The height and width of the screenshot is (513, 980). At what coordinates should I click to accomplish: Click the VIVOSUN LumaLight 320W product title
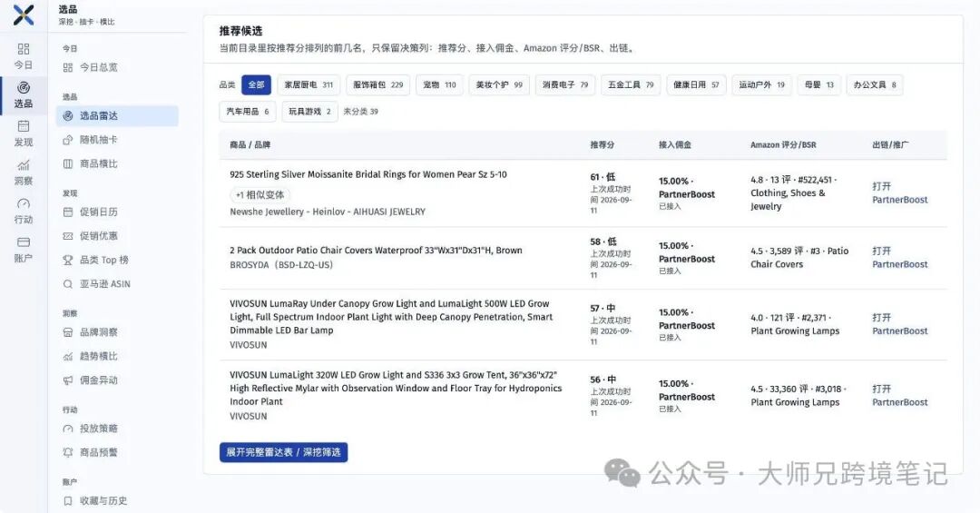pos(396,389)
